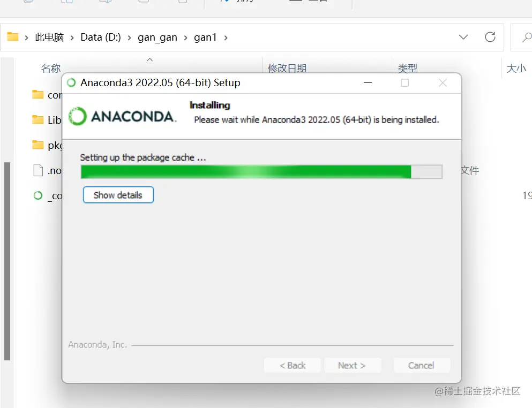Click the green ring icon in Setup title bar

click(71, 82)
